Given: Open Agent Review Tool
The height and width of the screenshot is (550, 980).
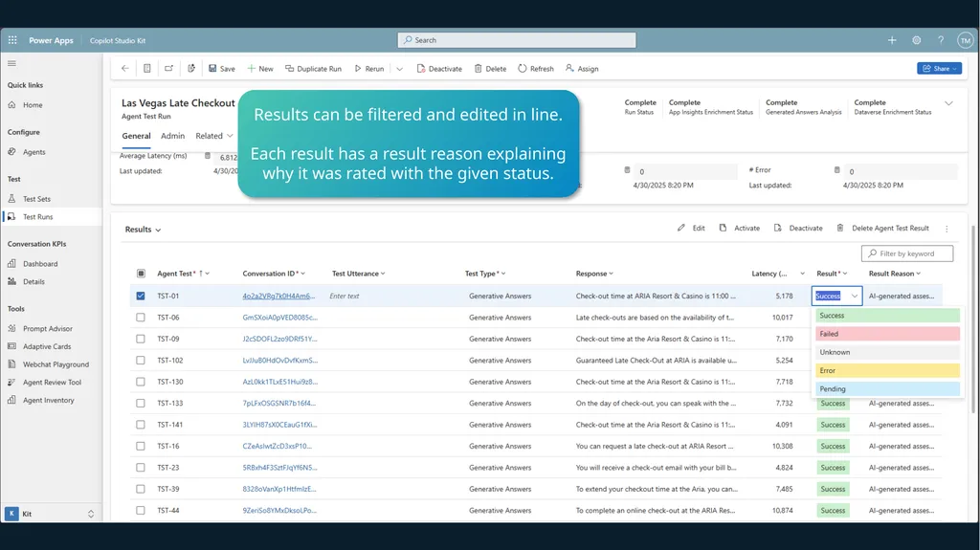Looking at the screenshot, I should (52, 383).
